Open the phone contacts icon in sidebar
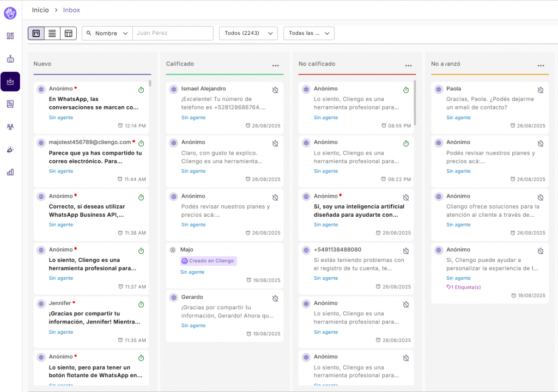558x392 pixels. point(10,104)
